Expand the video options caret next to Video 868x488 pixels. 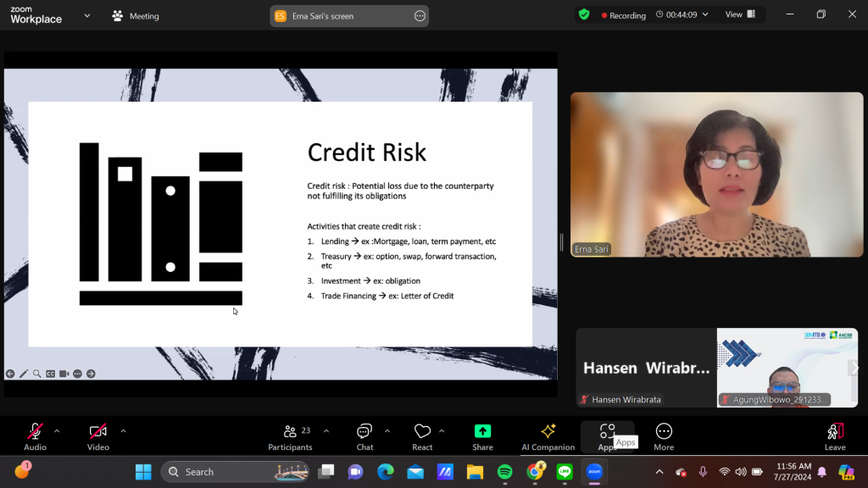click(123, 430)
